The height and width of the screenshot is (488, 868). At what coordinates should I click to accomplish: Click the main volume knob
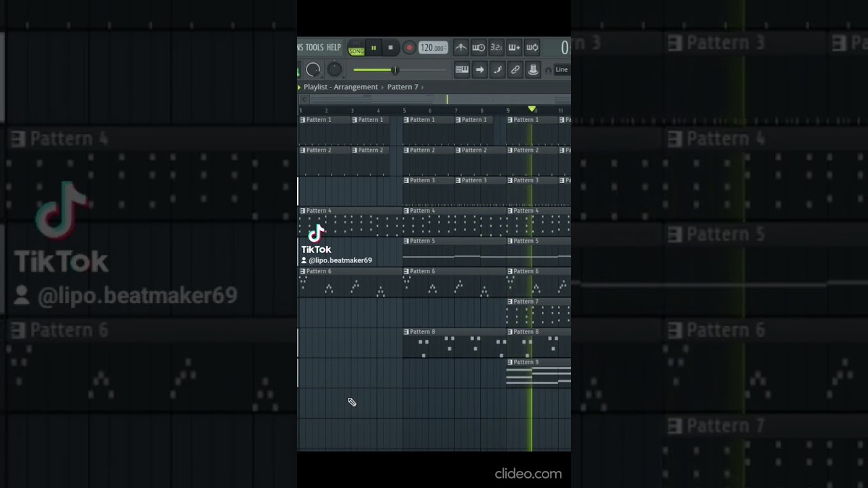(x=313, y=70)
